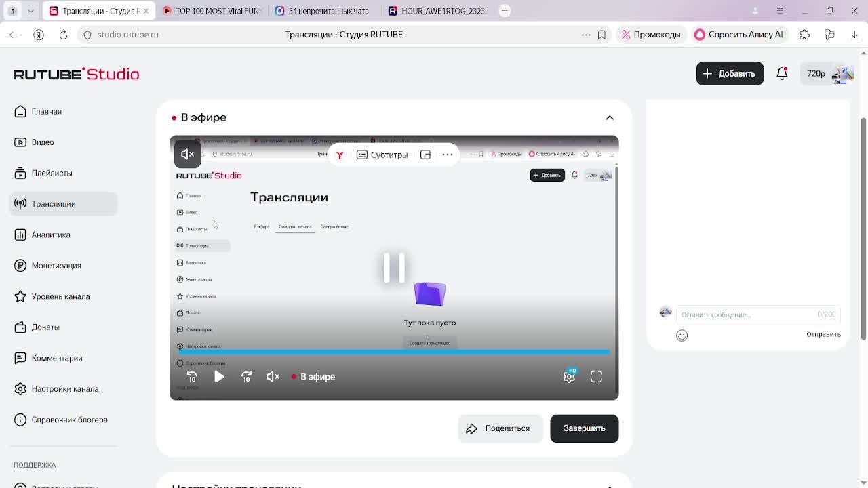
Task: Collapse the В эфире section
Action: (x=610, y=117)
